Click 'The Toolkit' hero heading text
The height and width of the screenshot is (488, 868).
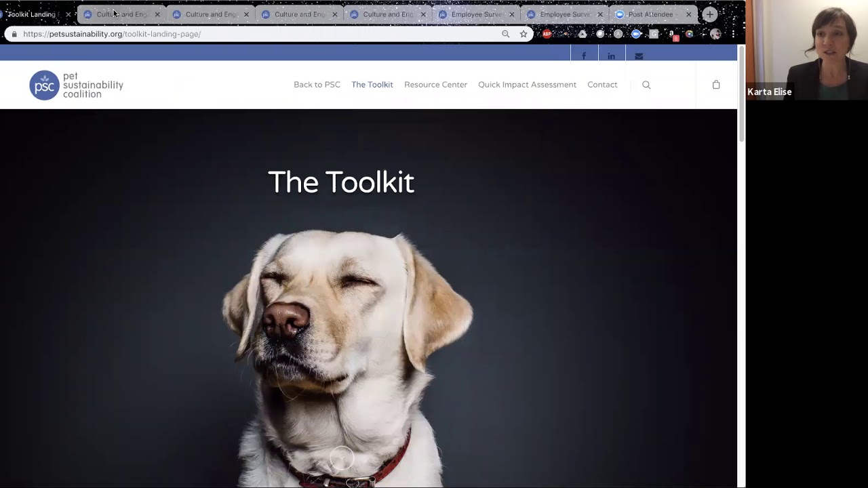[x=341, y=182]
